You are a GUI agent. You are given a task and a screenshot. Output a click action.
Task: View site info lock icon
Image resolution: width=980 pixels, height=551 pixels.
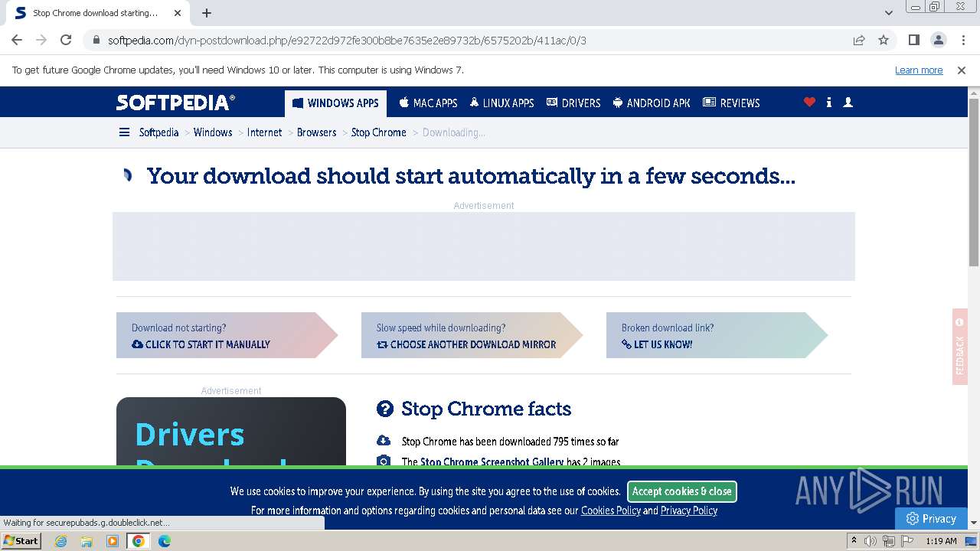pyautogui.click(x=96, y=40)
